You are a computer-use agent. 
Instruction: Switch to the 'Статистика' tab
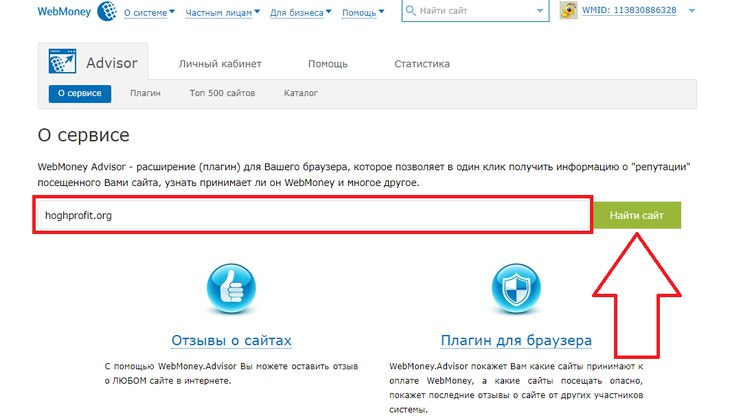tap(422, 64)
